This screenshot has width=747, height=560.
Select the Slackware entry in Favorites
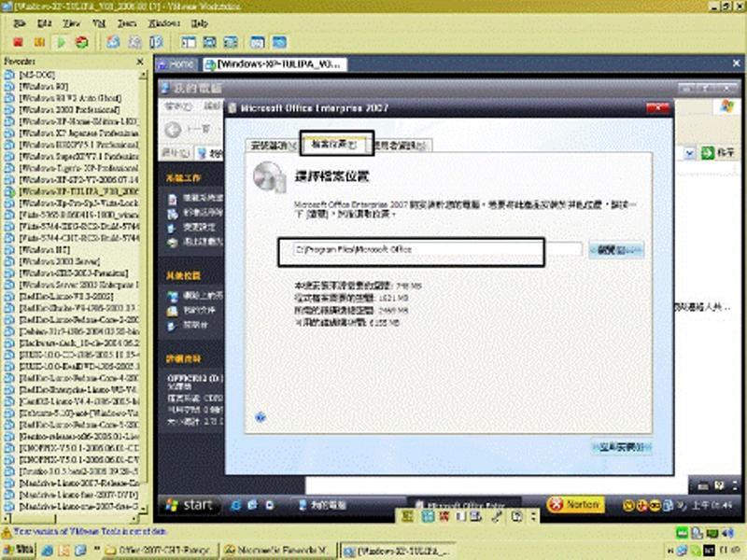pos(78,343)
